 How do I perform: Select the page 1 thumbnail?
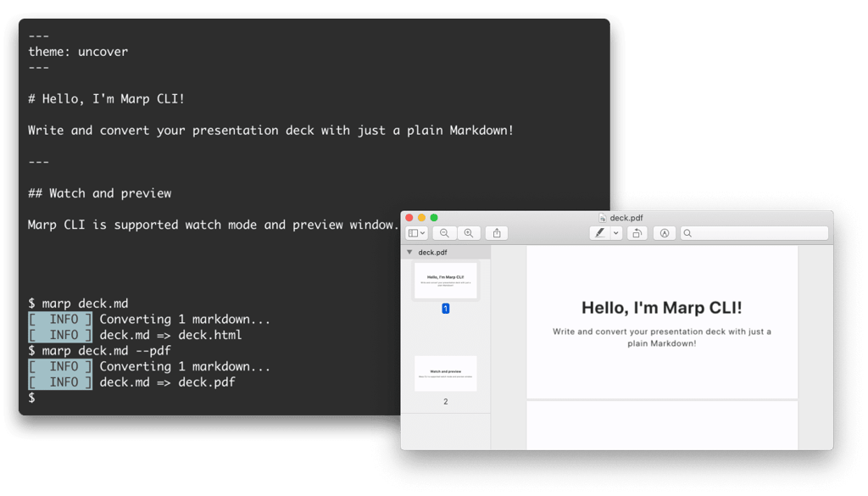(446, 280)
